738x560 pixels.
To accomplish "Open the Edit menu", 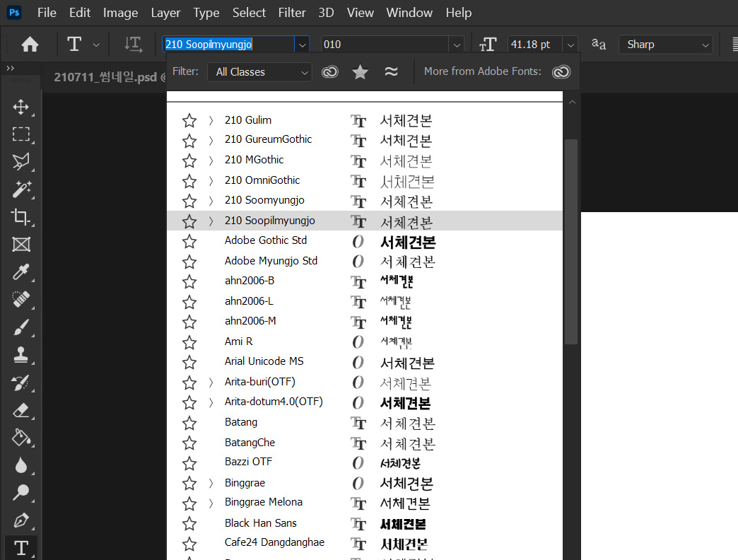I will [x=80, y=13].
